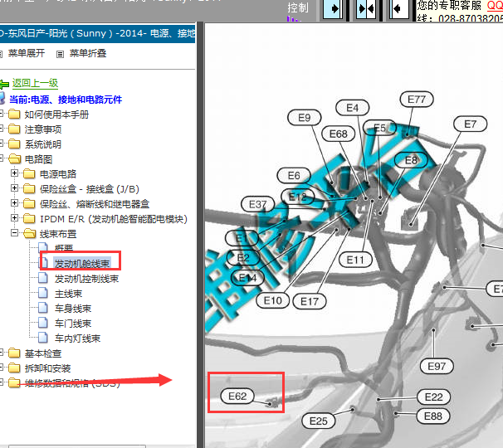The width and height of the screenshot is (503, 448).
Task: Click the E22 connector label
Action: pyautogui.click(x=434, y=397)
